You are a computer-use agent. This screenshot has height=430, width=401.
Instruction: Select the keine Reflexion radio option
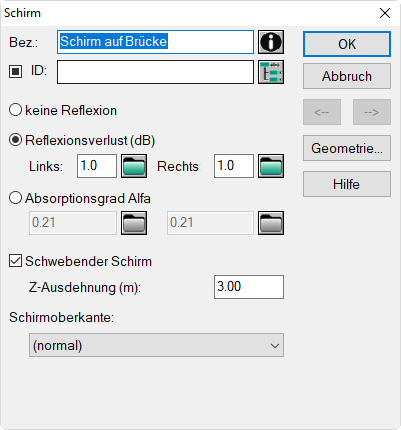(15, 110)
